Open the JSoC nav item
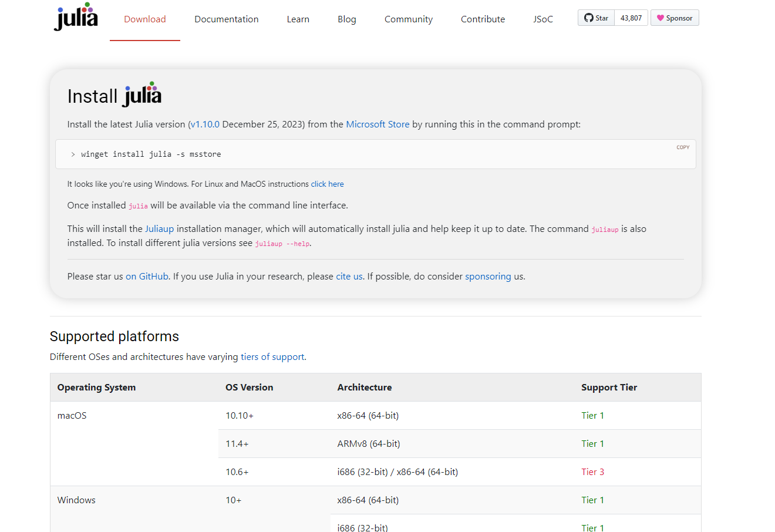Screen dimensions: 775x532 click(x=543, y=19)
